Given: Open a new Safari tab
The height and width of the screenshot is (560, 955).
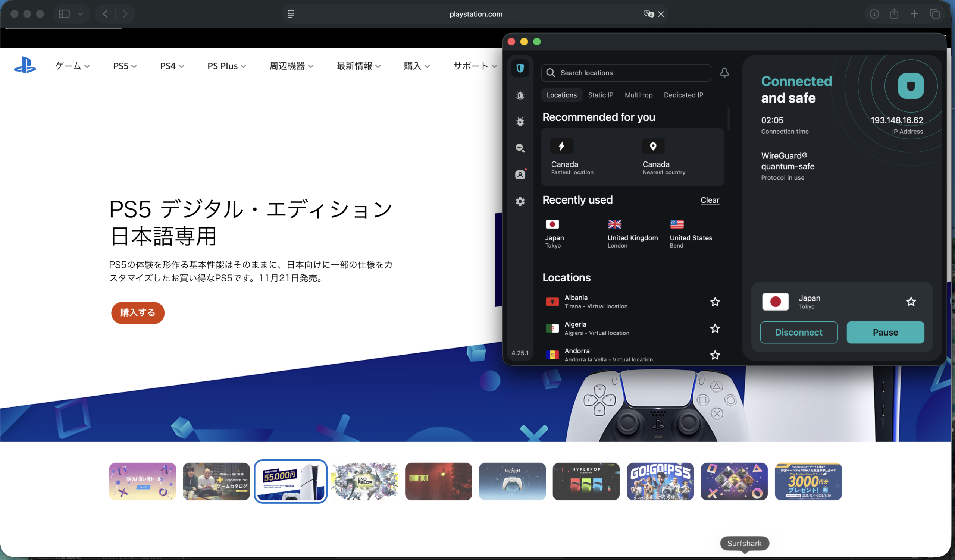Looking at the screenshot, I should (914, 14).
